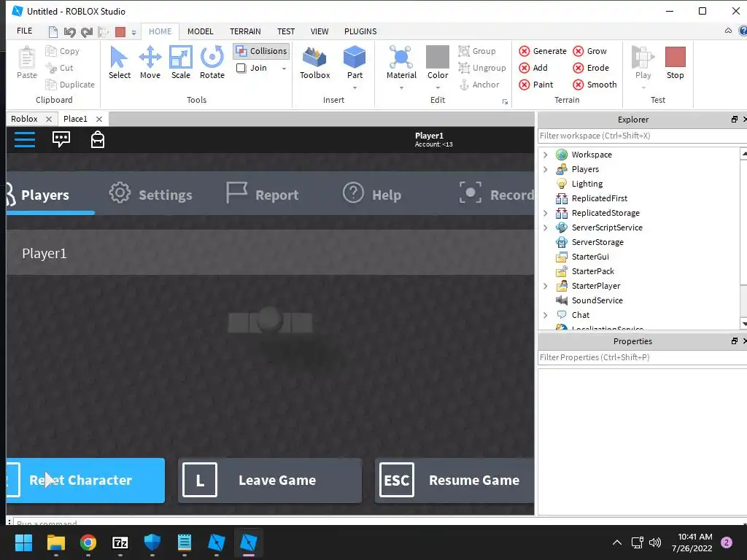Click the Anchor tool
The height and width of the screenshot is (560, 747).
479,85
